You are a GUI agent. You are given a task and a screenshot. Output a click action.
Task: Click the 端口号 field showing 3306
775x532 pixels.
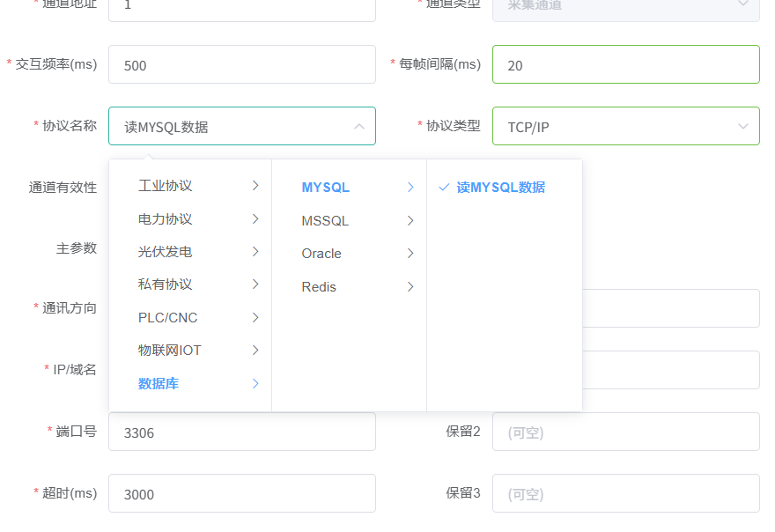click(242, 432)
